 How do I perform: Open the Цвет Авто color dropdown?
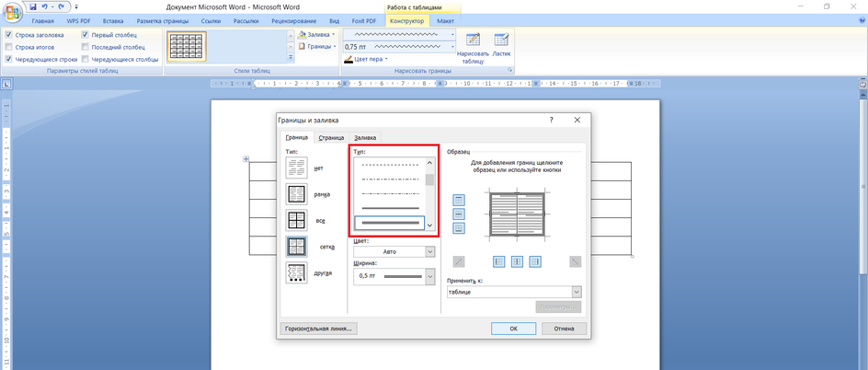pyautogui.click(x=429, y=251)
